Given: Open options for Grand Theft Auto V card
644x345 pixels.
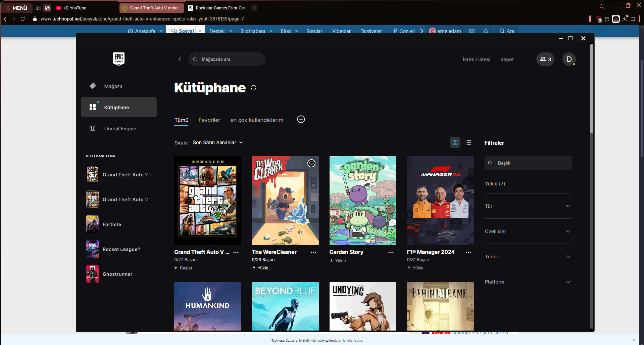Looking at the screenshot, I should [236, 252].
